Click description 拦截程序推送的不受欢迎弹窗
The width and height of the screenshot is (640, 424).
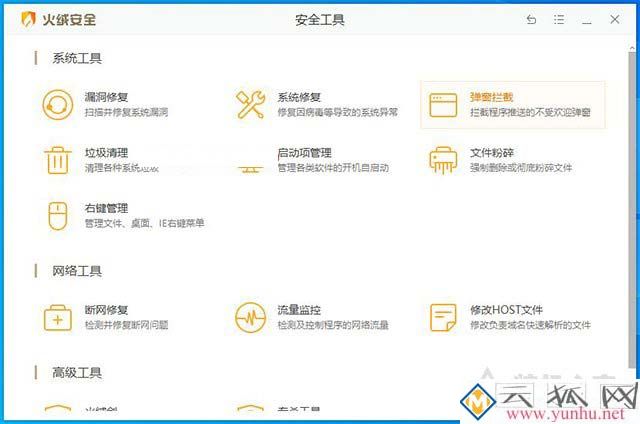pyautogui.click(x=530, y=112)
